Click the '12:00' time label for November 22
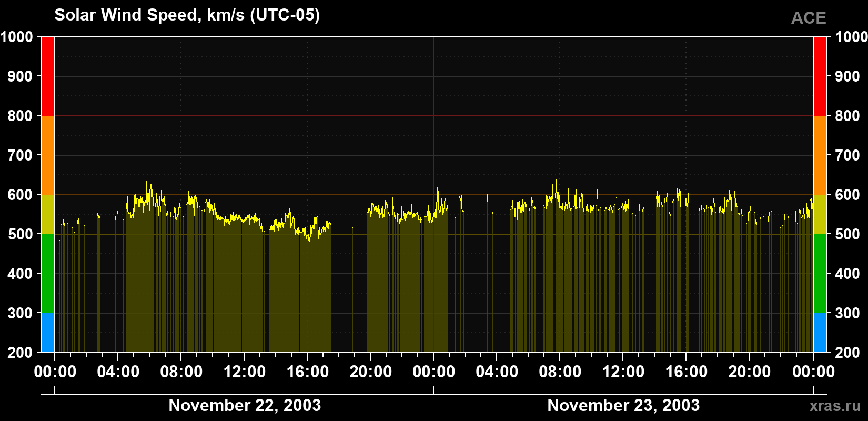Viewport: 868px width, 421px height. tap(245, 372)
